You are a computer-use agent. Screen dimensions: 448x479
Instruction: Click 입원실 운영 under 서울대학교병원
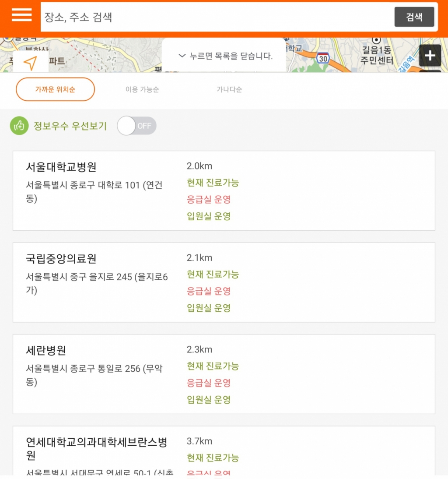coord(209,216)
